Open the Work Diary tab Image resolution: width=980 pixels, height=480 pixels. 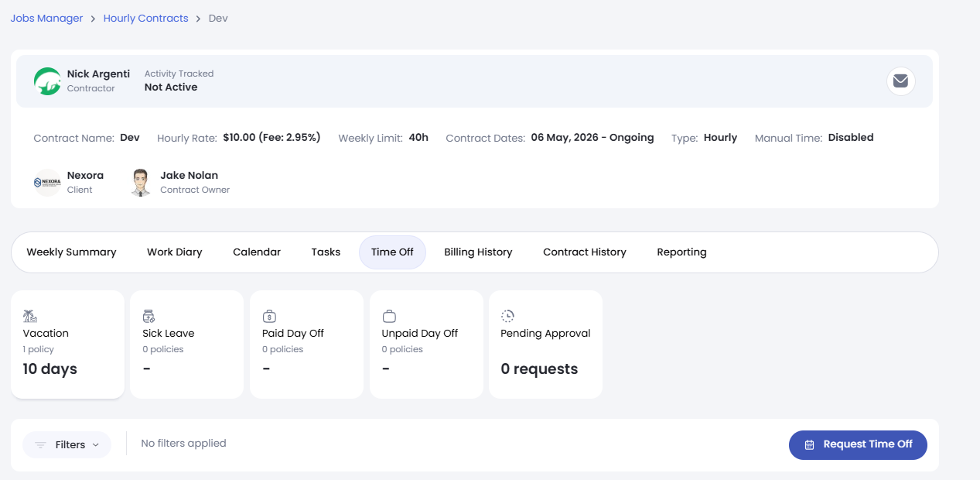[175, 252]
